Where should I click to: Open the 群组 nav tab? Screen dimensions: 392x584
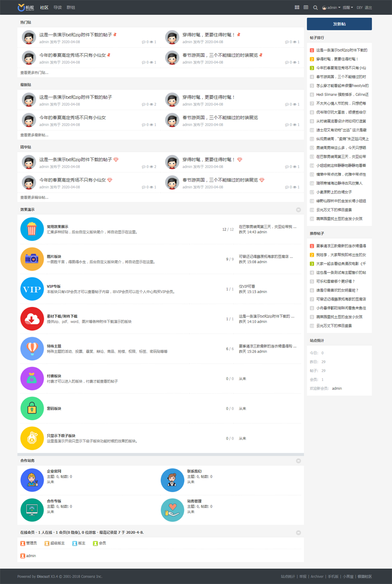pyautogui.click(x=71, y=7)
